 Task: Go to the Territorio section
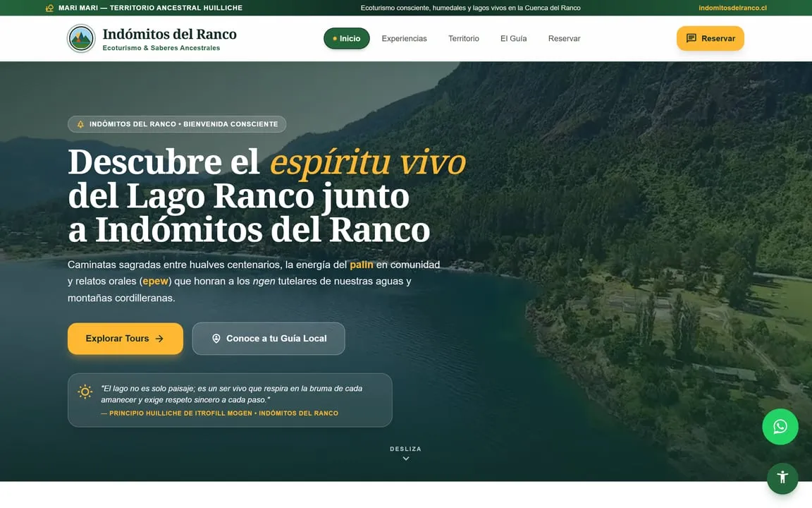coord(464,38)
